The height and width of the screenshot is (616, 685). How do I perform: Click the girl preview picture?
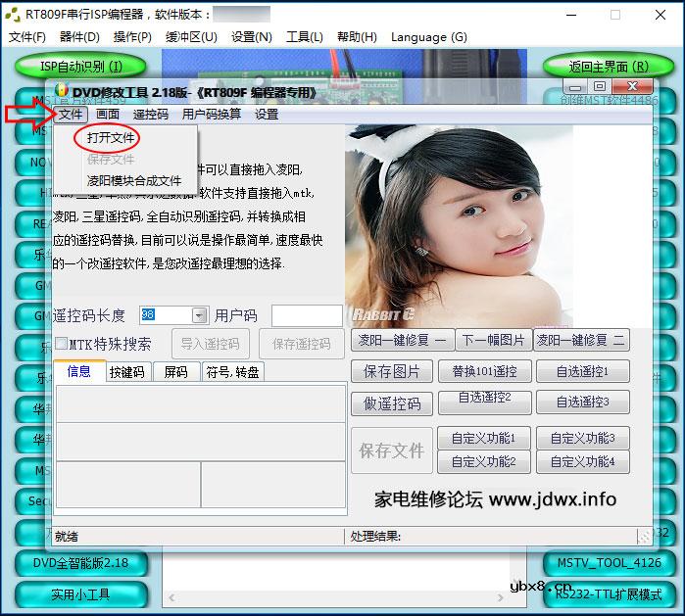click(459, 226)
